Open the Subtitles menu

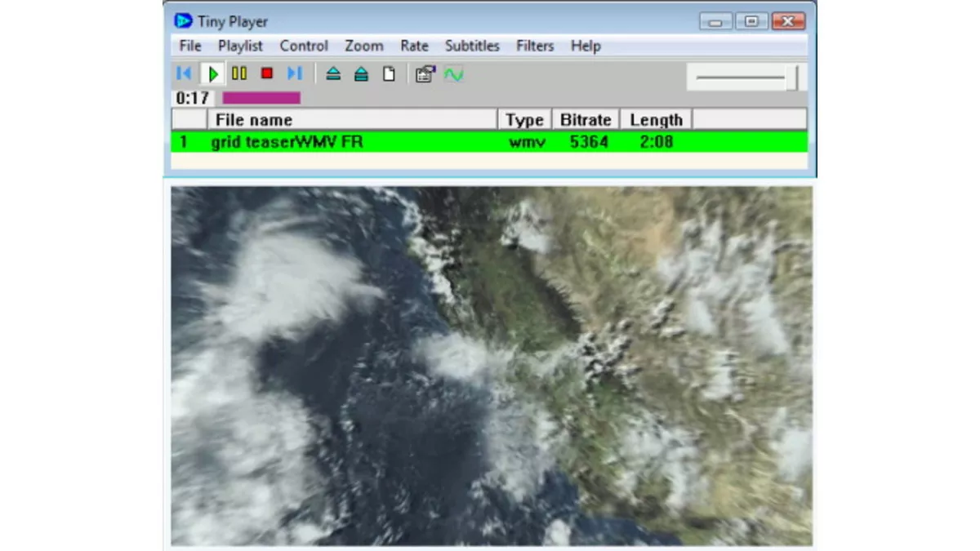pos(472,46)
